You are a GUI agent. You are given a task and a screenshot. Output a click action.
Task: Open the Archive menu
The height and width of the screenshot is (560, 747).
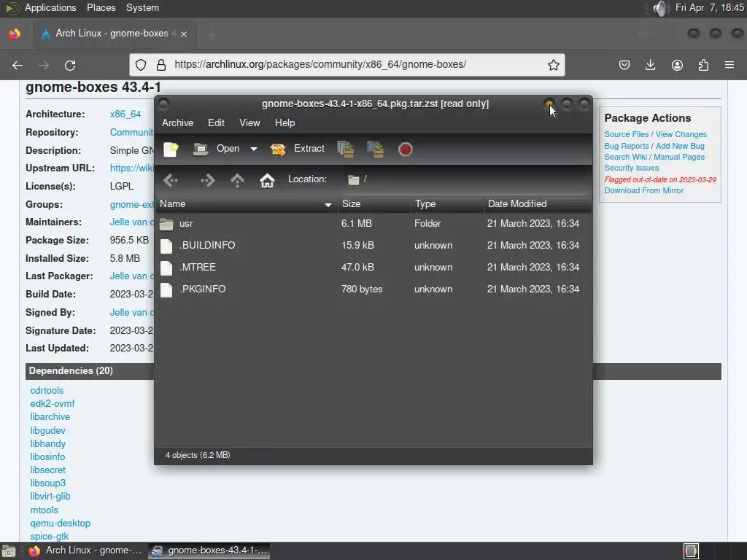(x=178, y=122)
